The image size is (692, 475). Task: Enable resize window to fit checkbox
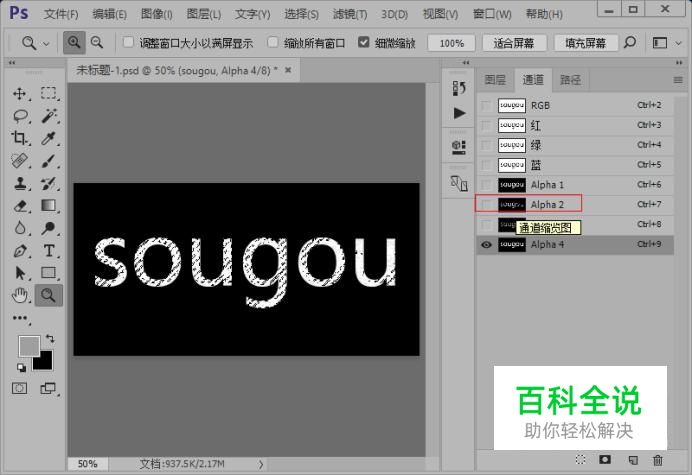click(128, 42)
